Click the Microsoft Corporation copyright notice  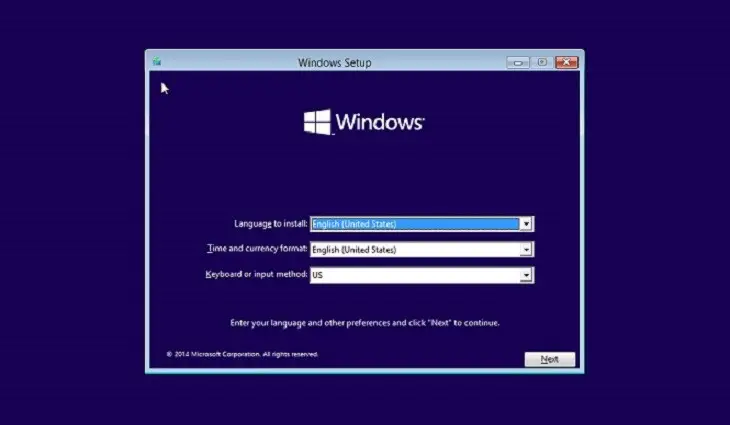coord(242,354)
